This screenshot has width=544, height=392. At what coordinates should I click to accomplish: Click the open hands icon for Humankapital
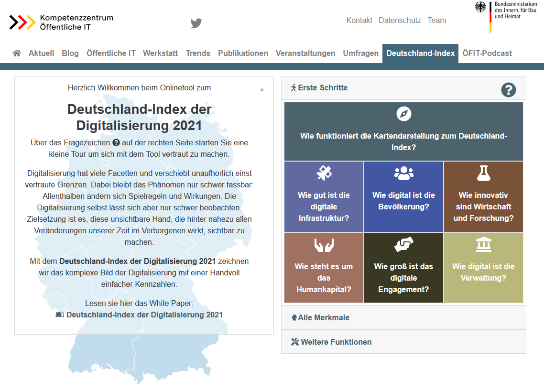324,245
